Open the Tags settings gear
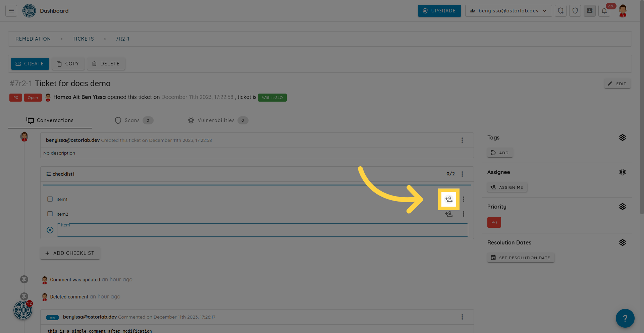The height and width of the screenshot is (333, 644). pos(622,137)
